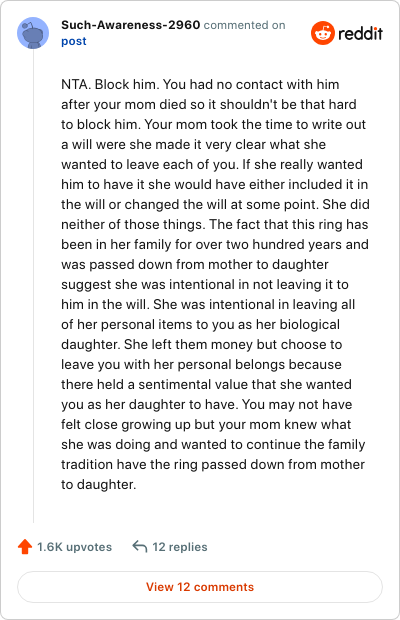Click the "1.6K upvotes" count
Screen dimensions: 400x620
pyautogui.click(x=74, y=547)
